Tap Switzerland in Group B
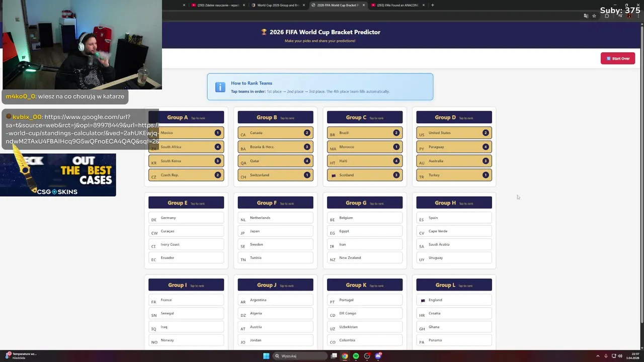This screenshot has height=362, width=644. tap(275, 175)
